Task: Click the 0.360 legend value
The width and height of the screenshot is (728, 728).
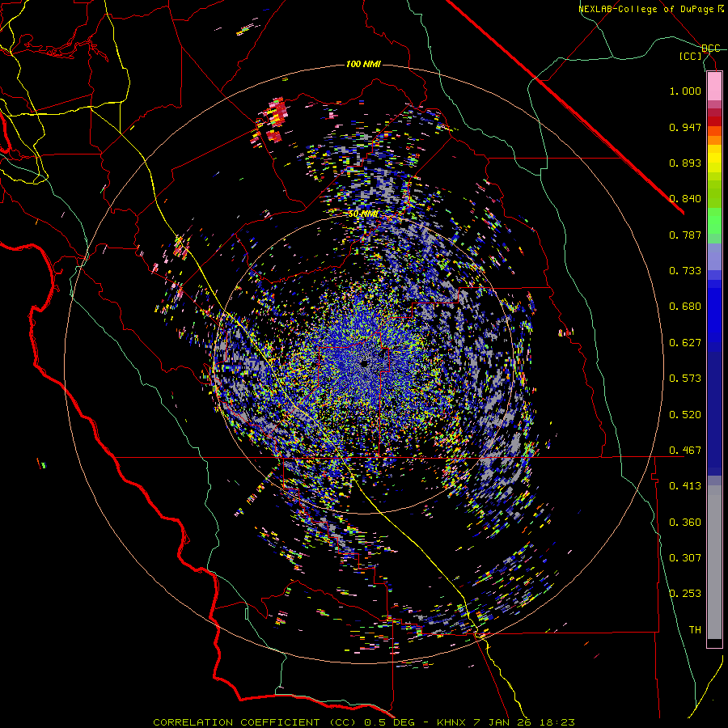Action: pos(685,523)
